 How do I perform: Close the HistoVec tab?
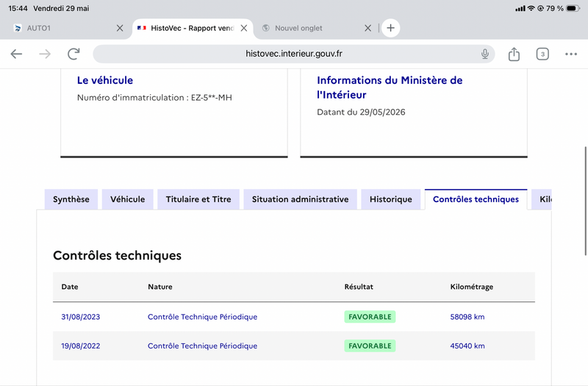[x=244, y=28]
